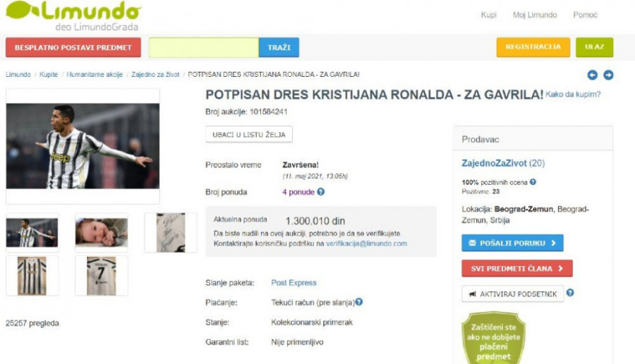Open Svi predmeti člana
The image size is (635, 364).
tap(516, 269)
